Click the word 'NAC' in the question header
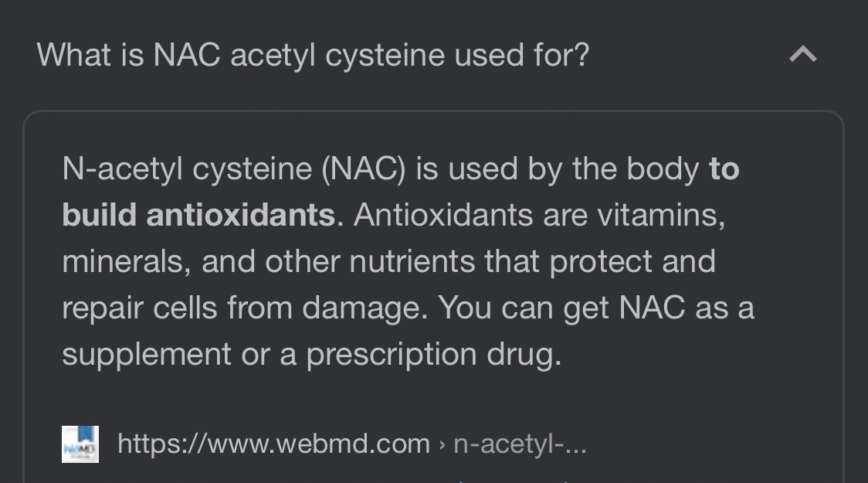 click(187, 55)
